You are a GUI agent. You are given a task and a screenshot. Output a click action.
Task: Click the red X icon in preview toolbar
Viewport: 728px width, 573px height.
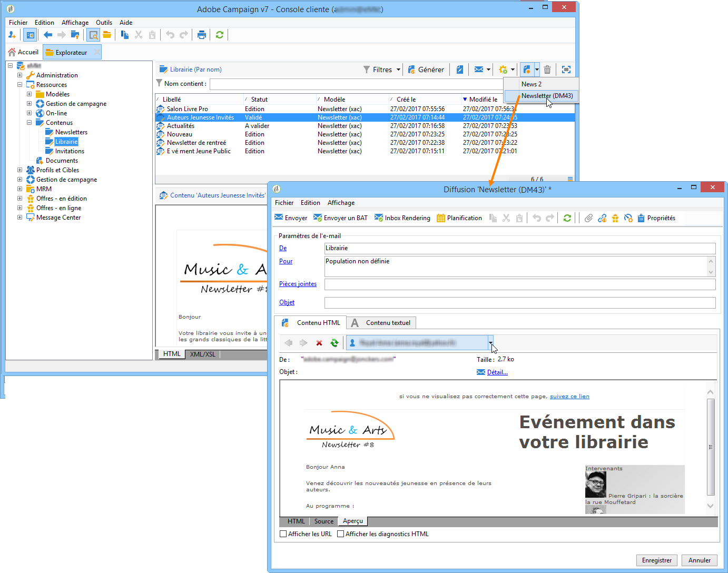tap(319, 343)
